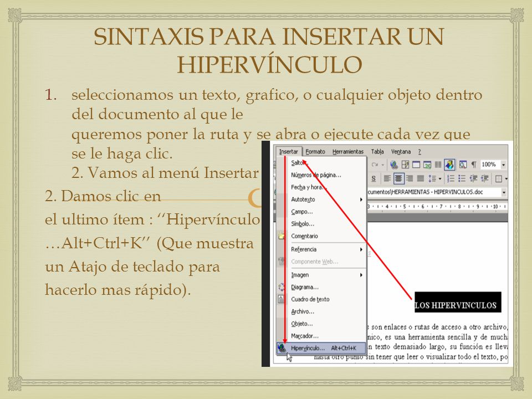Screen dimensions: 532x399
Task: Click the Insert Table toolbar icon
Action: click(416, 165)
